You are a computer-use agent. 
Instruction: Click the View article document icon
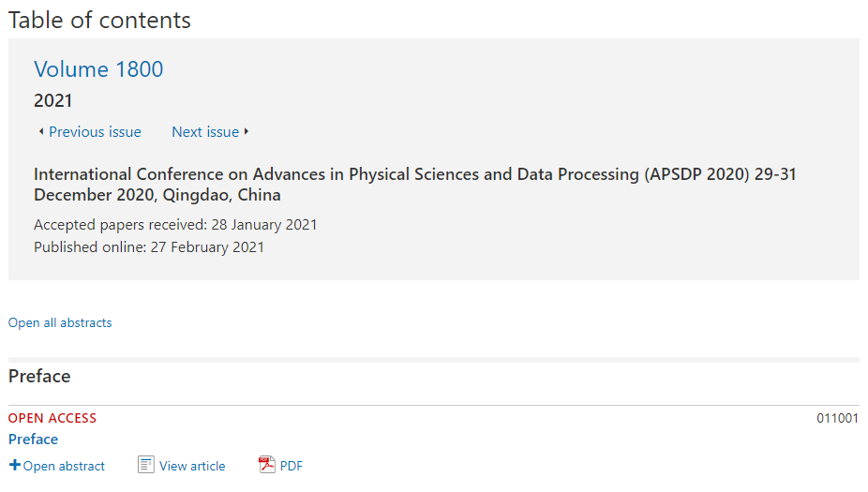pos(146,465)
